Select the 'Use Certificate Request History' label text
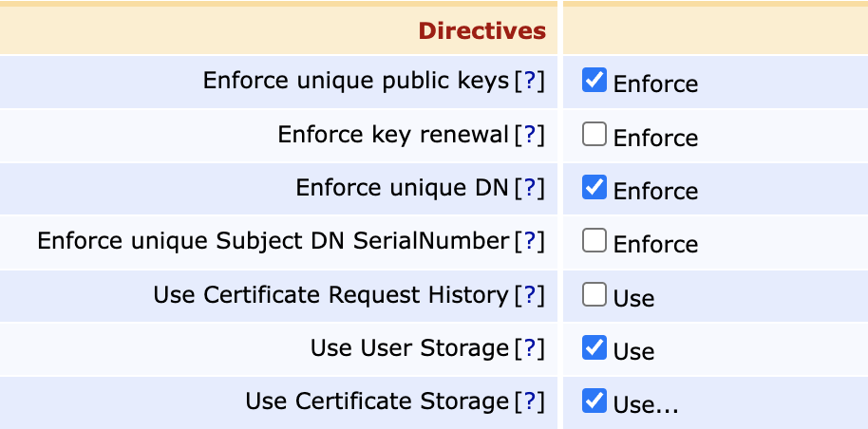The image size is (868, 429). (330, 295)
